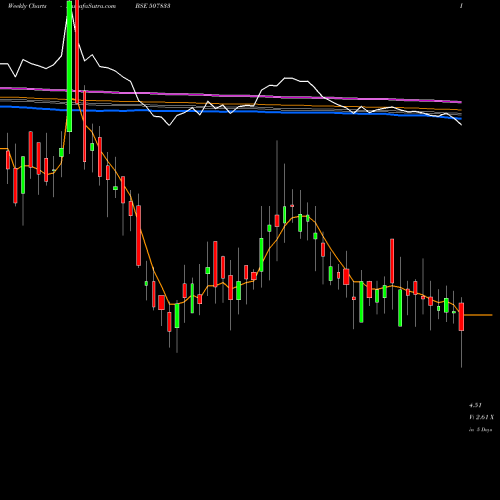Click the '5 Days' period text
The image size is (500, 500).
[x=484, y=430]
